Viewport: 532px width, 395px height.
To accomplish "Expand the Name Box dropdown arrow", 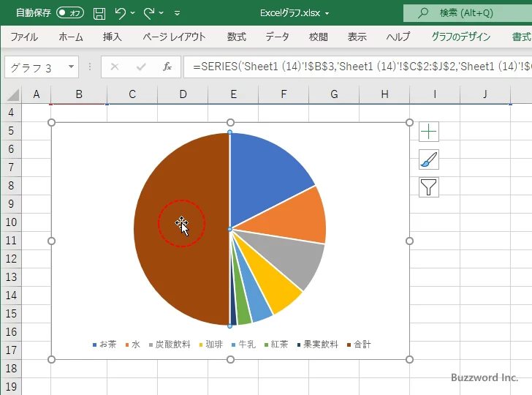I will click(x=71, y=67).
